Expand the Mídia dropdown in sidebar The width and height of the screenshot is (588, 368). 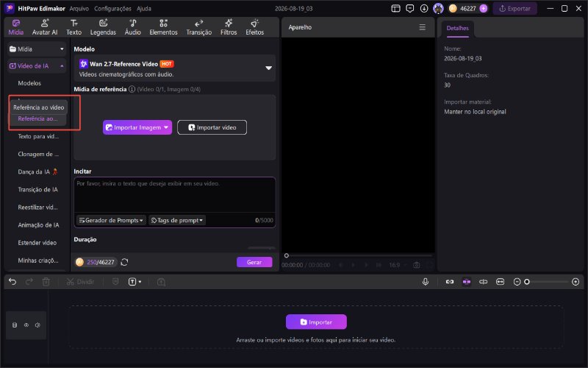[37, 49]
